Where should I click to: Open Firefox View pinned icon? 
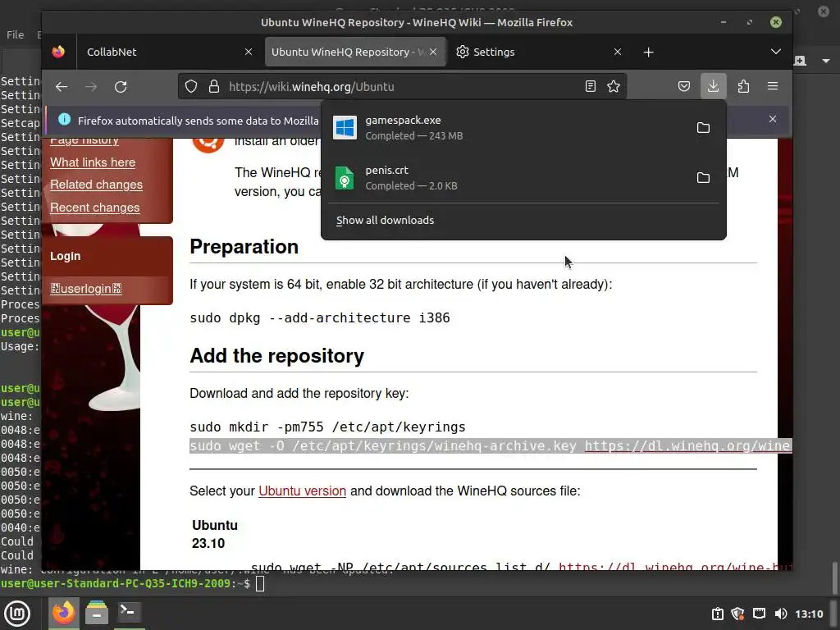[58, 52]
